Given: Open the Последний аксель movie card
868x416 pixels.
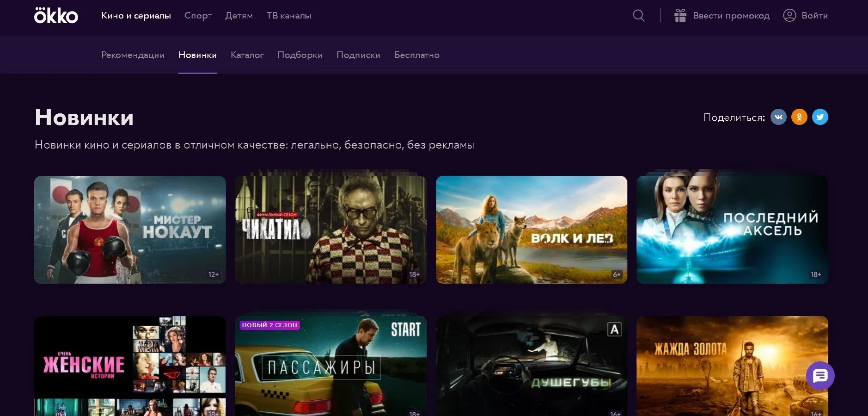Looking at the screenshot, I should pyautogui.click(x=732, y=230).
